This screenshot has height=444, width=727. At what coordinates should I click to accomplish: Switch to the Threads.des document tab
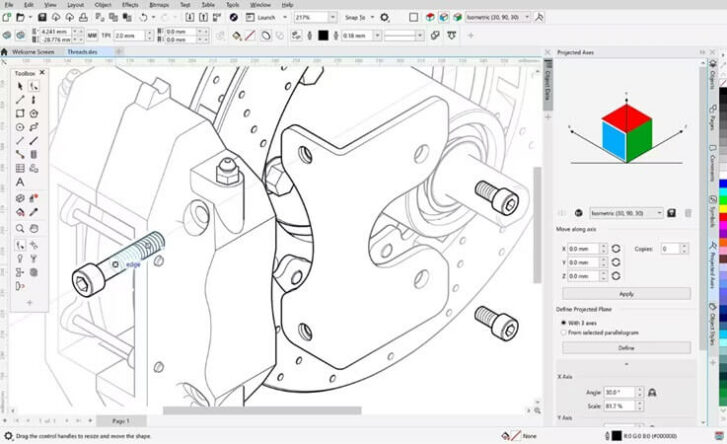(82, 52)
